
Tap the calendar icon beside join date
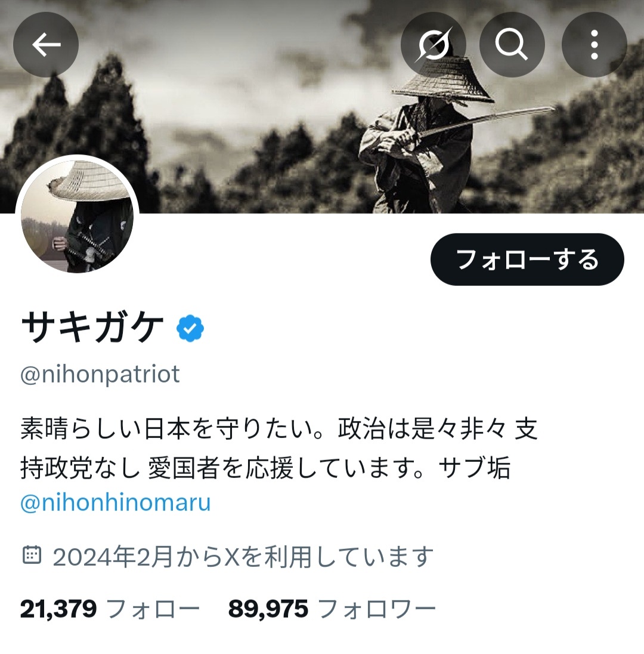point(32,555)
